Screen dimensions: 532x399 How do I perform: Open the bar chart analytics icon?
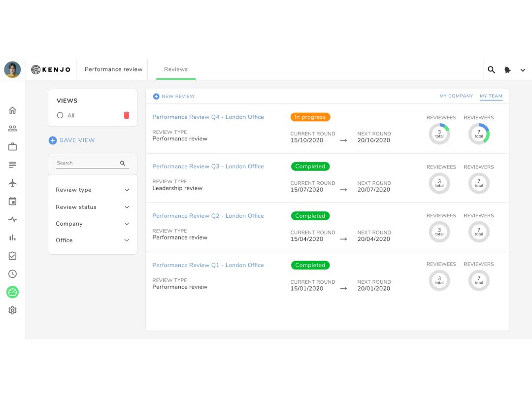click(x=12, y=237)
